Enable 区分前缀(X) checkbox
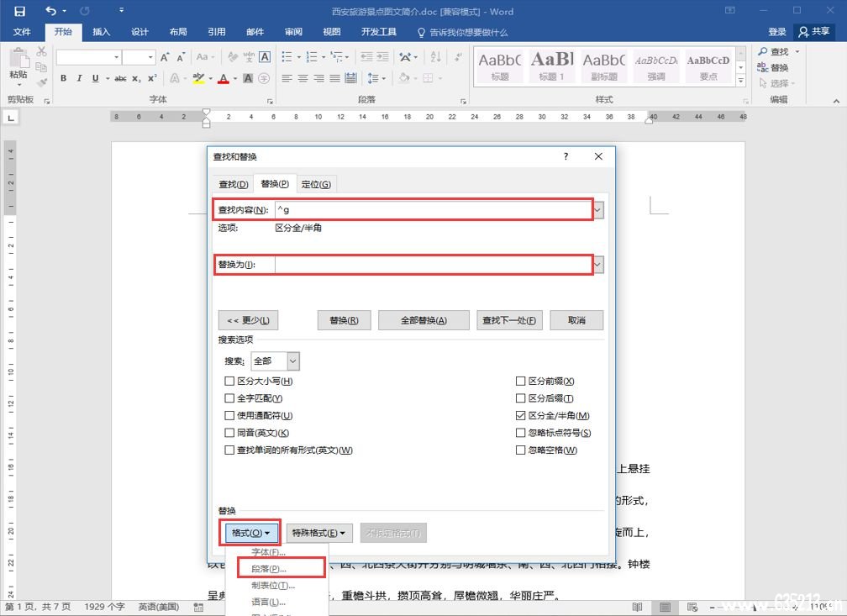This screenshot has height=616, width=847. point(520,381)
